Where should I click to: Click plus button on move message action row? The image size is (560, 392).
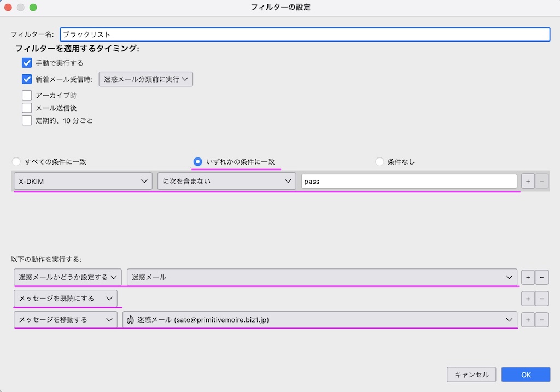(x=528, y=320)
